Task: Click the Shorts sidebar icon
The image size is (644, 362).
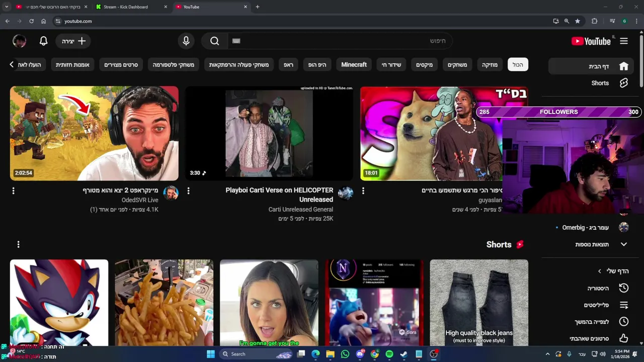Action: click(x=624, y=83)
